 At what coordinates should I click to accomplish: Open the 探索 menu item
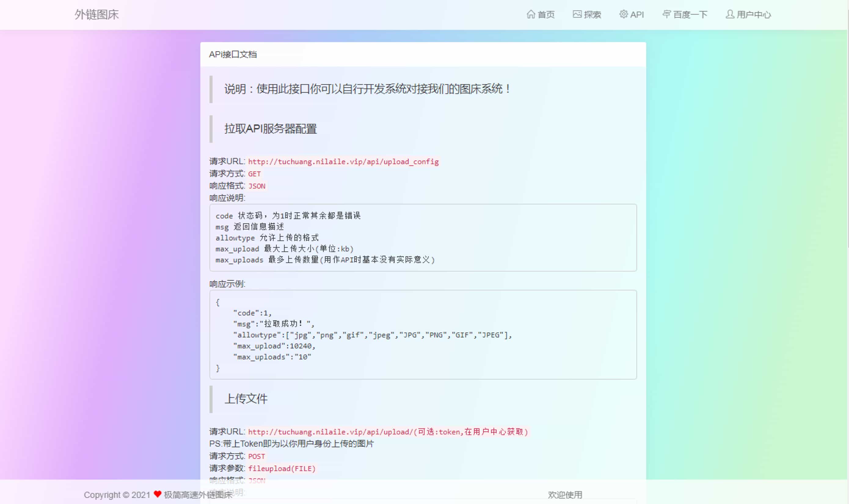(x=593, y=15)
